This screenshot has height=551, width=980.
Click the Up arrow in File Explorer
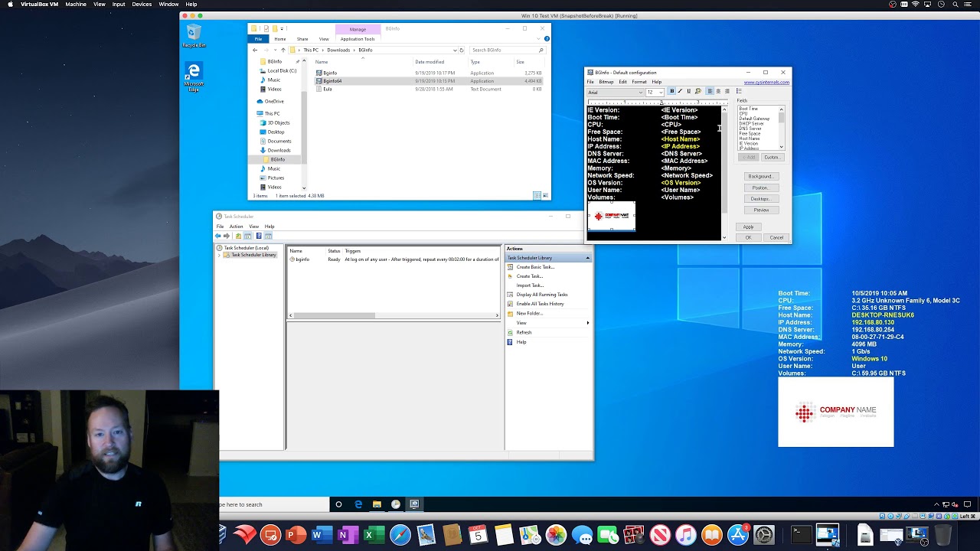[x=283, y=50]
